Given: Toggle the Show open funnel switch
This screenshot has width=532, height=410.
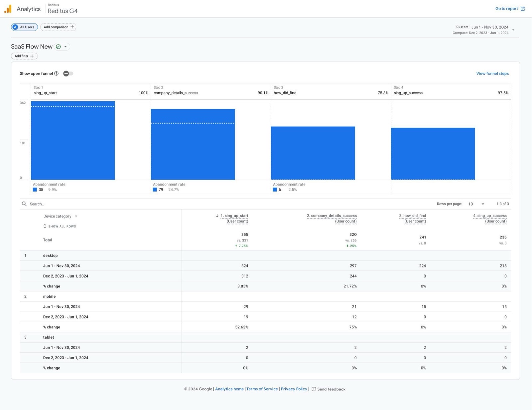Looking at the screenshot, I should pos(68,73).
